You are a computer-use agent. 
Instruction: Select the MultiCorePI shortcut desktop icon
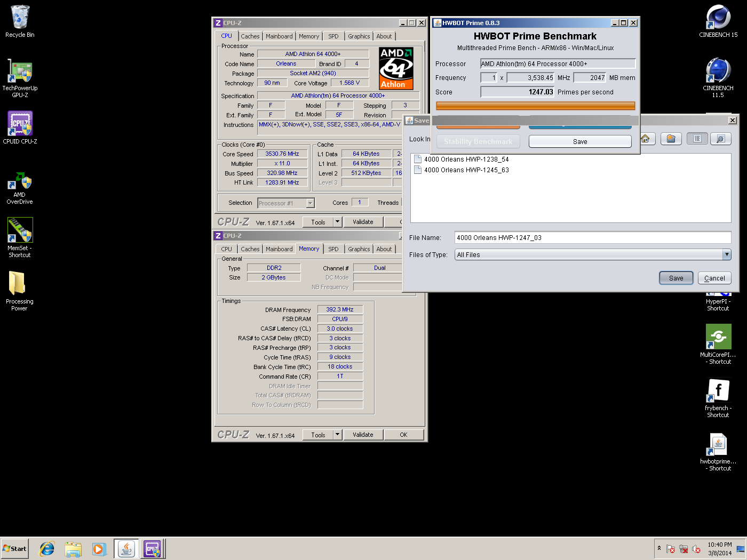click(718, 345)
